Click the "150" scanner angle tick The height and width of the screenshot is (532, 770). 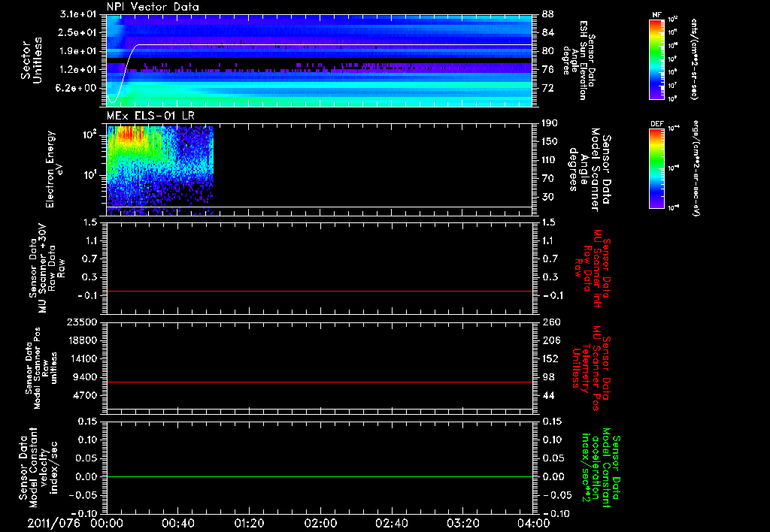(550, 141)
